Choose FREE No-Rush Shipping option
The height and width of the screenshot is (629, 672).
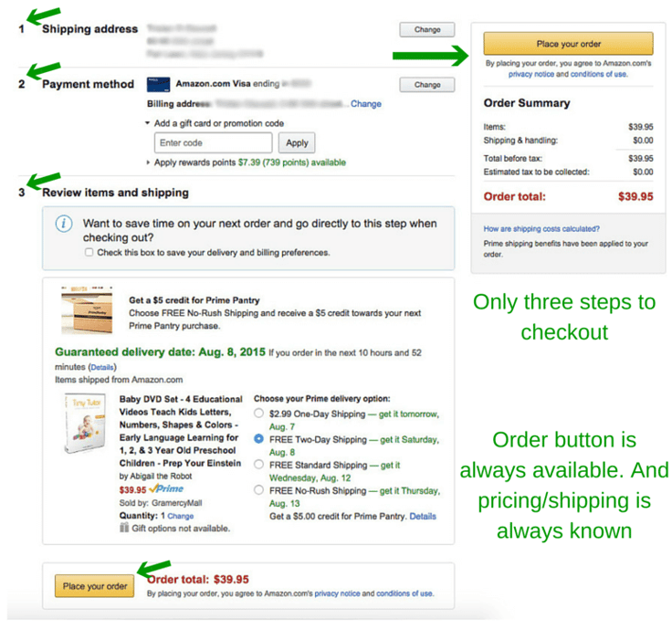(258, 489)
